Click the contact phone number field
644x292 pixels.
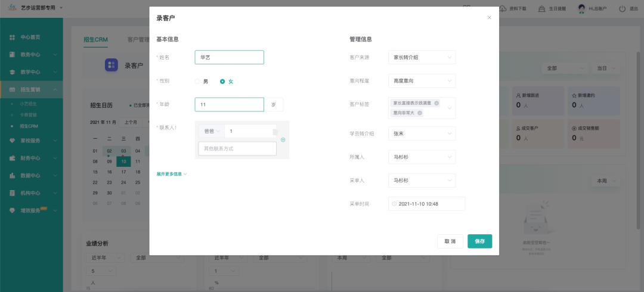coord(250,131)
